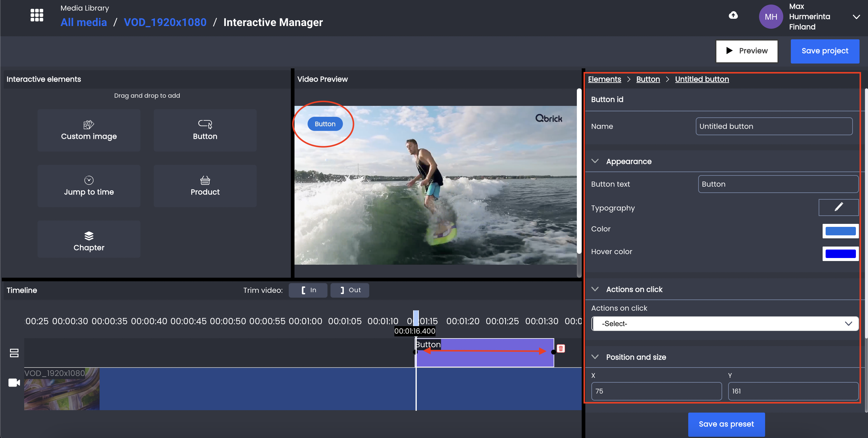Collapse the Actions on click section
Screen dimensions: 868x438
[x=595, y=289]
